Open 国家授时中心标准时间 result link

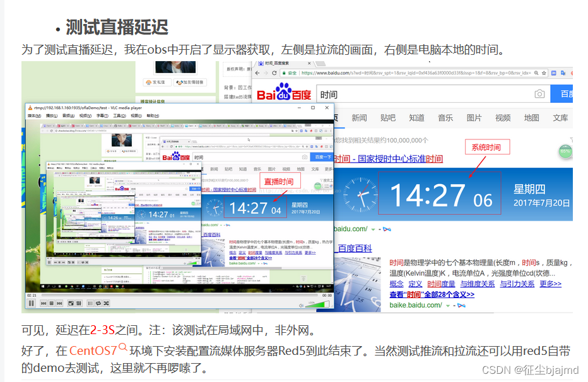(389, 159)
